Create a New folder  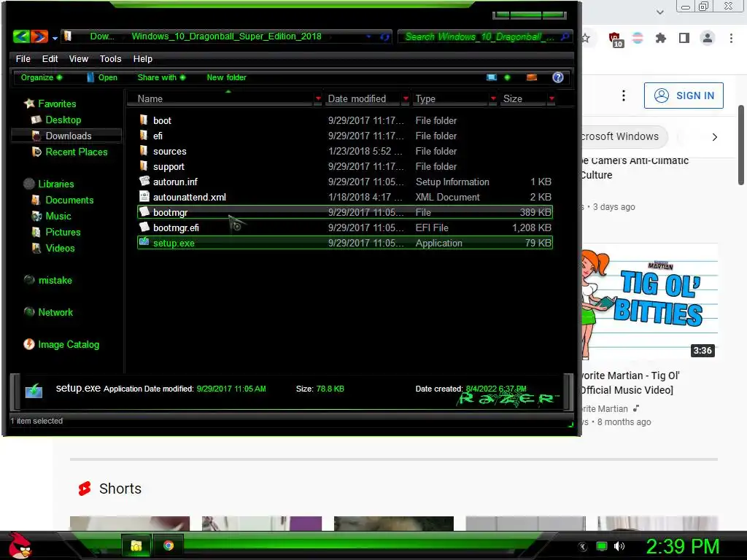click(x=226, y=77)
